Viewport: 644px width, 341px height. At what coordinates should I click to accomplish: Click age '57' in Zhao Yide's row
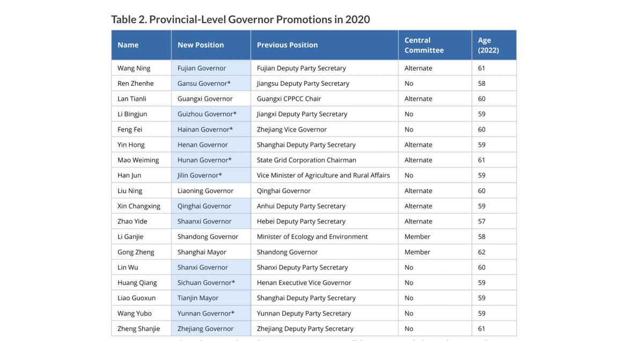click(482, 221)
